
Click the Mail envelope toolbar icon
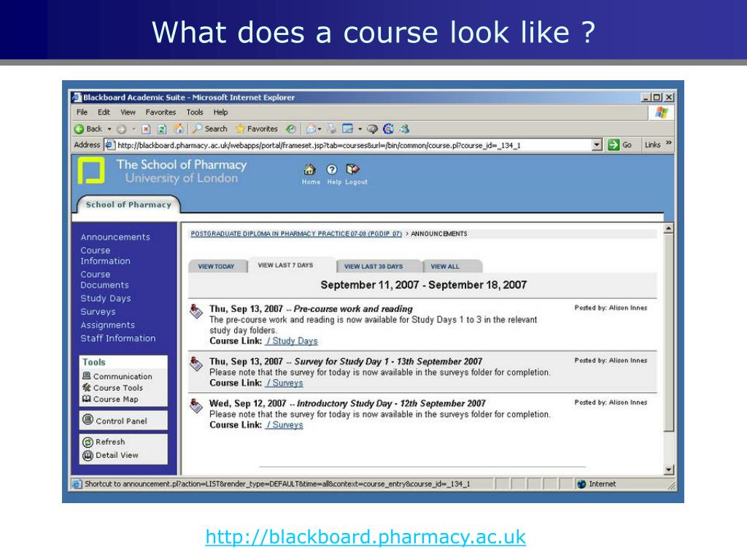coord(311,129)
